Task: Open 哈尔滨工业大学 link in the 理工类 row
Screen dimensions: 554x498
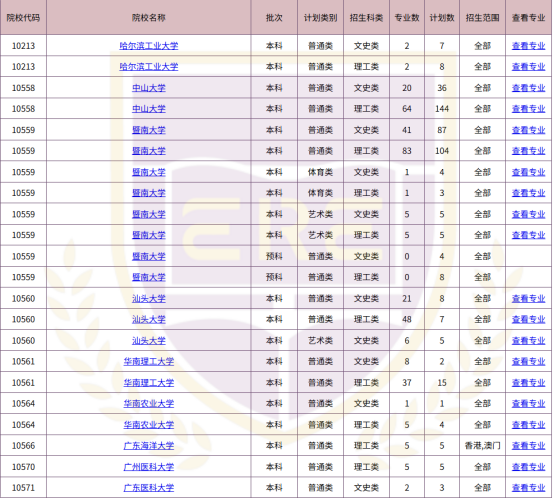Action: [x=149, y=67]
